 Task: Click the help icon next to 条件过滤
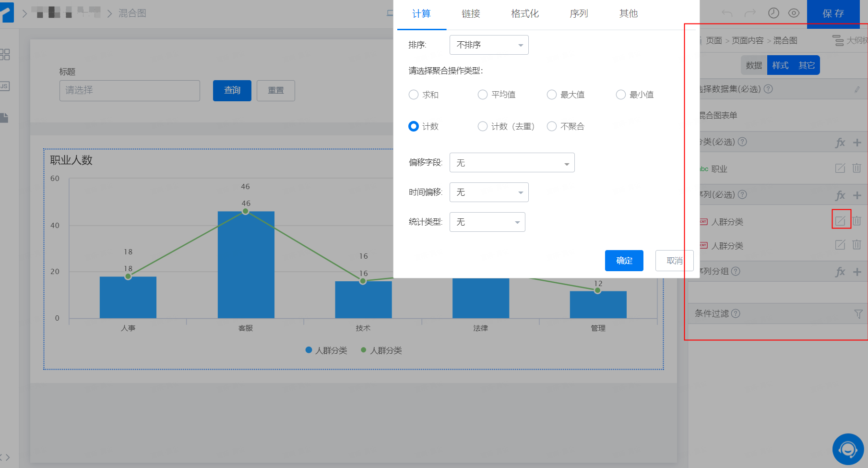click(x=736, y=313)
